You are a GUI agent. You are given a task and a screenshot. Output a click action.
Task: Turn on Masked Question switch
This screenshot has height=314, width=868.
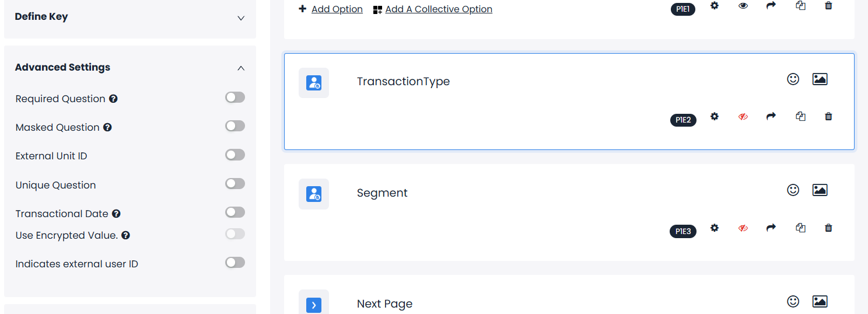[x=235, y=126]
